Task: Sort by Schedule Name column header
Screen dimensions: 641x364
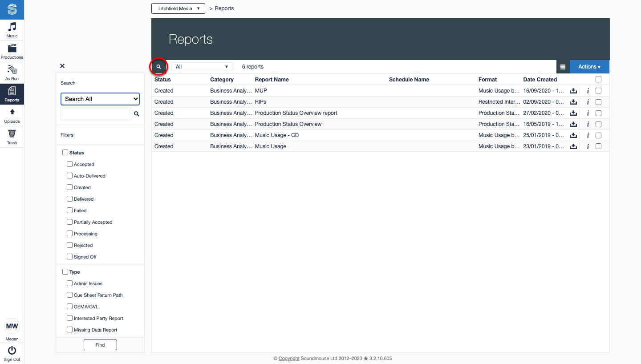Action: point(409,80)
